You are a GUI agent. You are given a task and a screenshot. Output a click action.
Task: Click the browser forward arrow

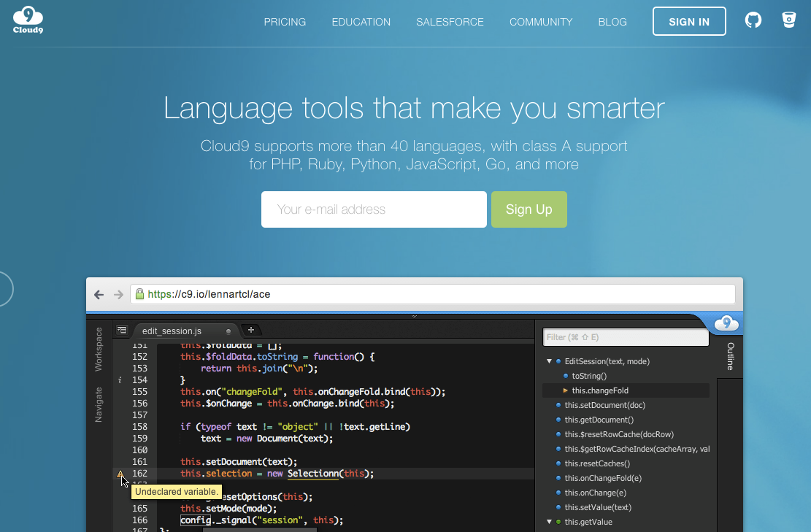click(x=118, y=295)
